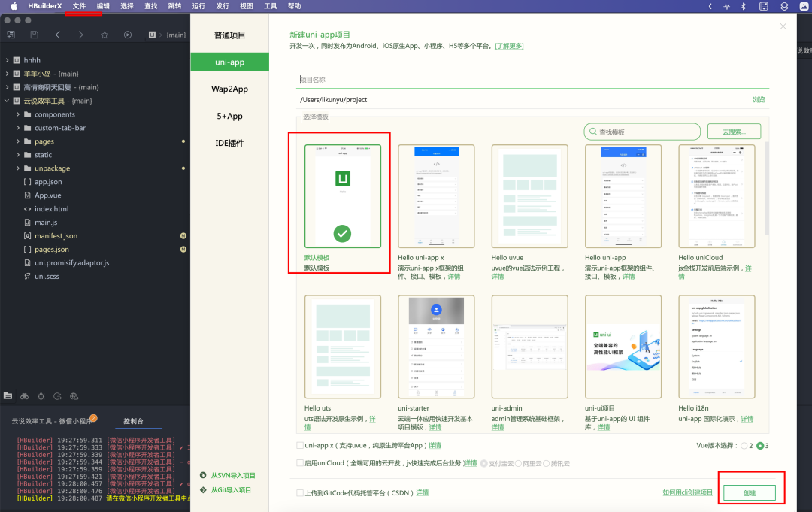Select the 支付宝云 radio option

tap(483, 463)
